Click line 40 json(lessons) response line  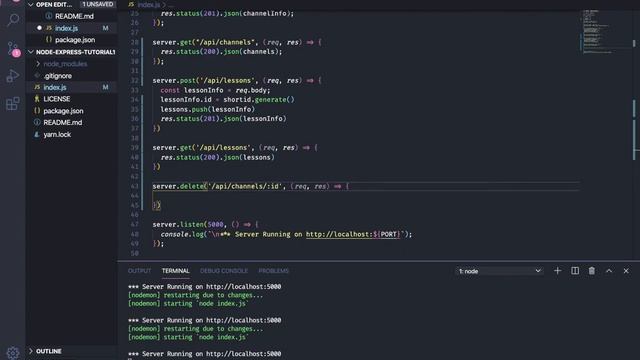click(x=218, y=157)
